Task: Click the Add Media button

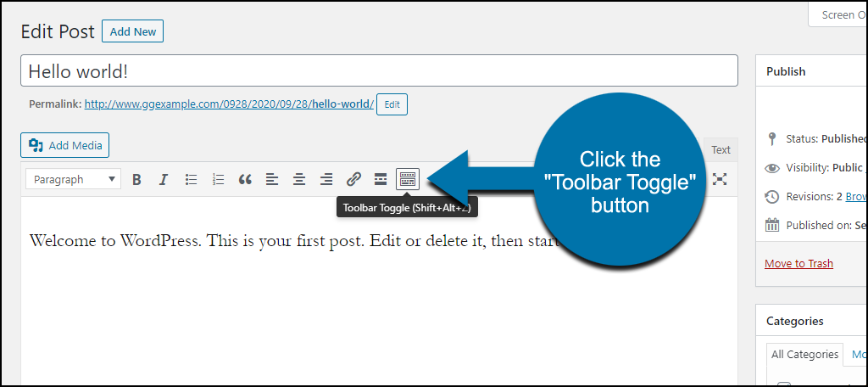Action: point(64,145)
